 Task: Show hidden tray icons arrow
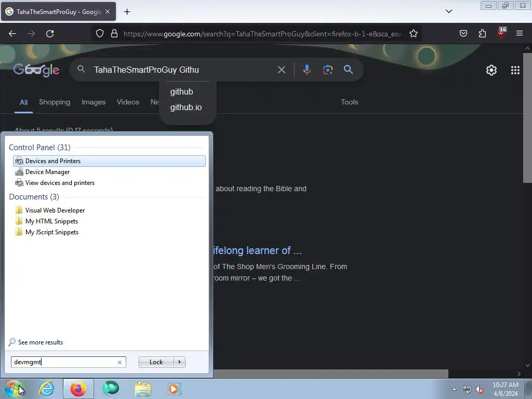pyautogui.click(x=454, y=389)
